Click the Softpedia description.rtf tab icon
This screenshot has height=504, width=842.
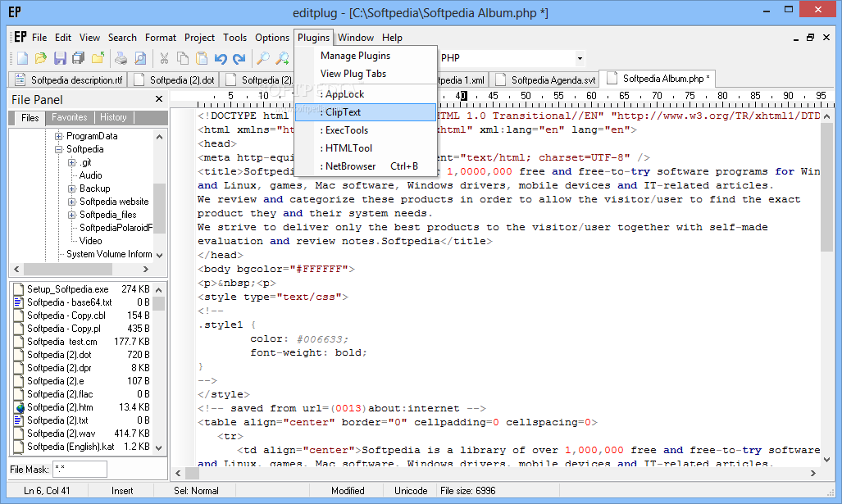pyautogui.click(x=20, y=80)
